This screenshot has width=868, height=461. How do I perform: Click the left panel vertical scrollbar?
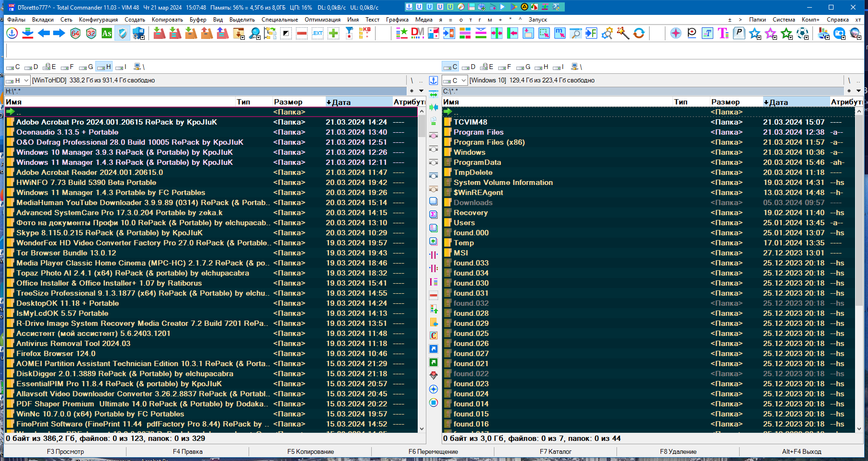pyautogui.click(x=422, y=270)
